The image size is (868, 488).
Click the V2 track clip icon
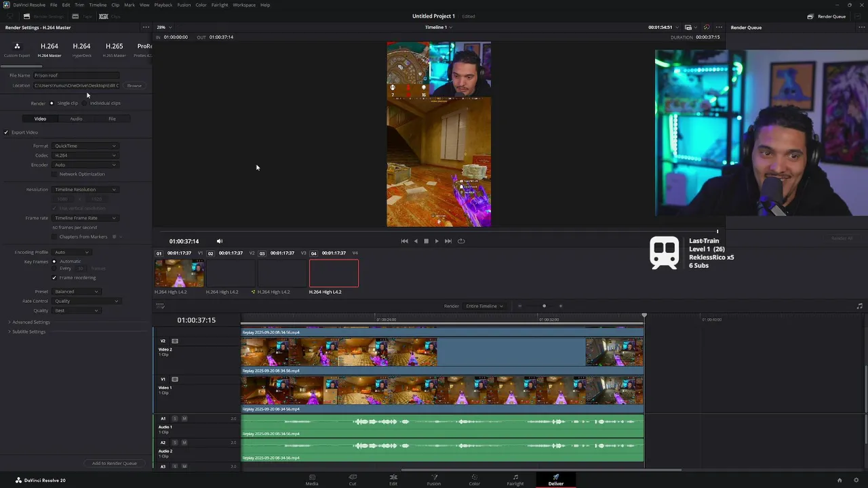pos(175,341)
